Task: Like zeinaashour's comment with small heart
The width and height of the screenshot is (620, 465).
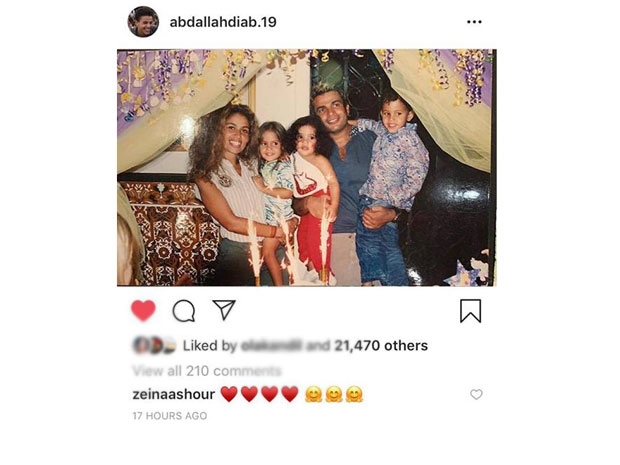Action: click(476, 394)
